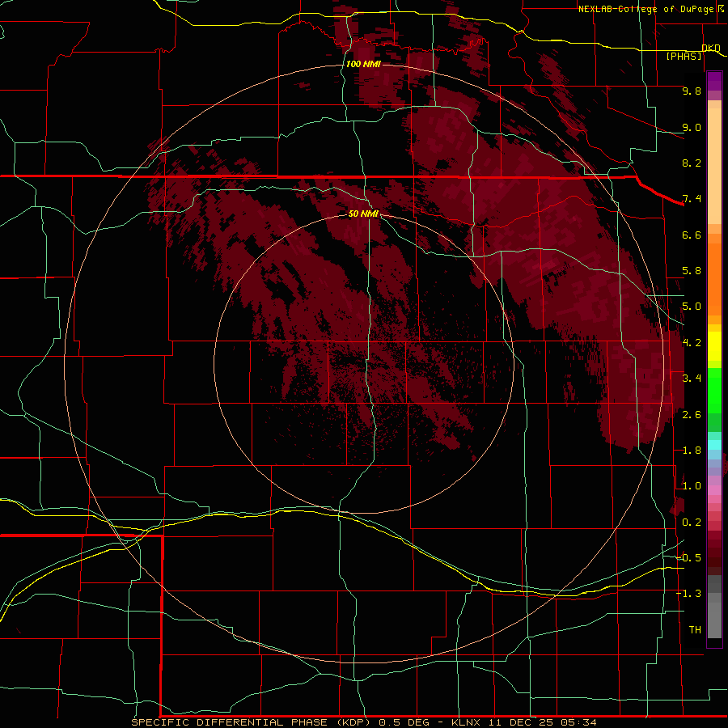Click the 2.6 legend value
The height and width of the screenshot is (728, 728).
[x=692, y=415]
